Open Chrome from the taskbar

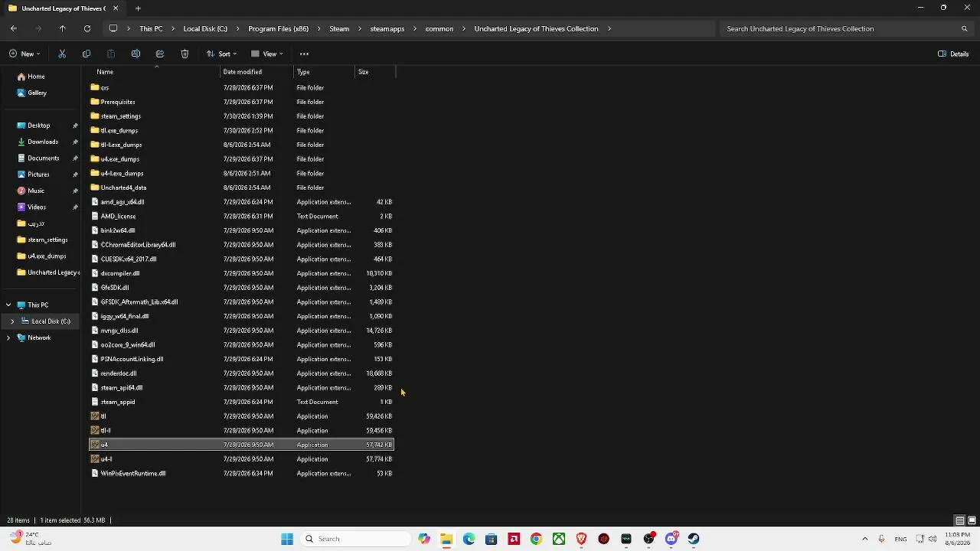(536, 539)
